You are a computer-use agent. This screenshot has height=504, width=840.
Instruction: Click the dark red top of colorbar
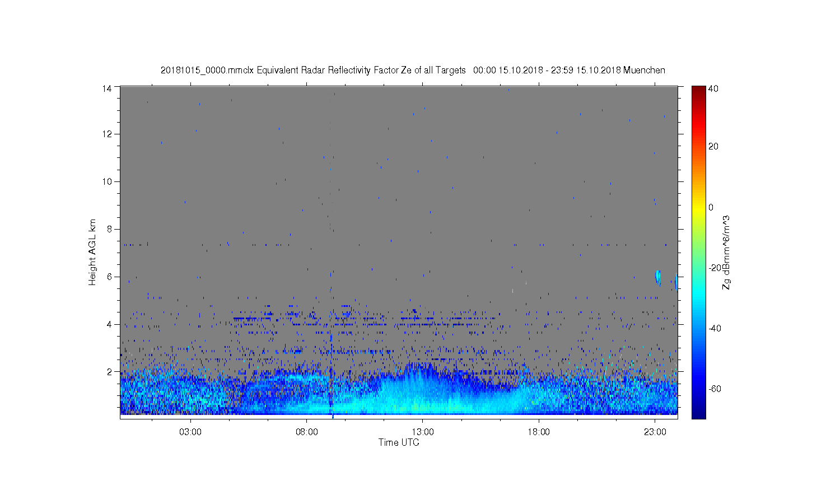[698, 90]
